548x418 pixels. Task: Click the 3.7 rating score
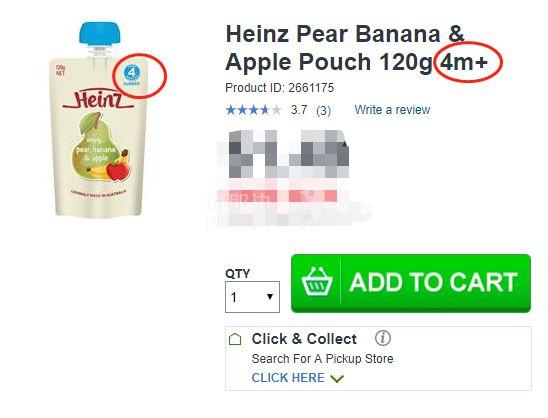(299, 110)
